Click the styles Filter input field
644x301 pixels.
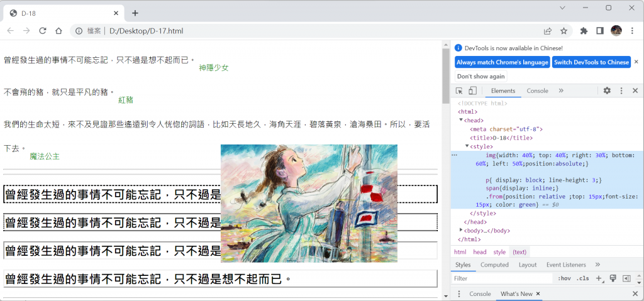click(x=503, y=278)
